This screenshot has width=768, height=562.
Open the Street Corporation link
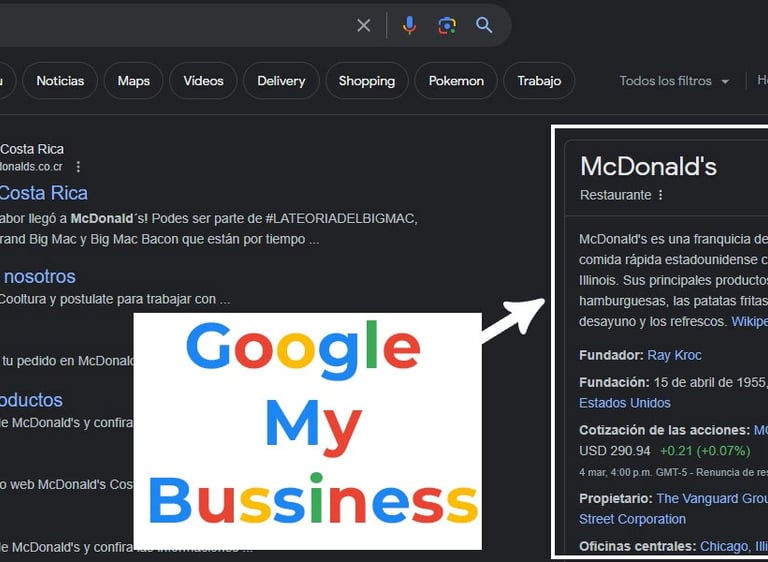(x=632, y=519)
